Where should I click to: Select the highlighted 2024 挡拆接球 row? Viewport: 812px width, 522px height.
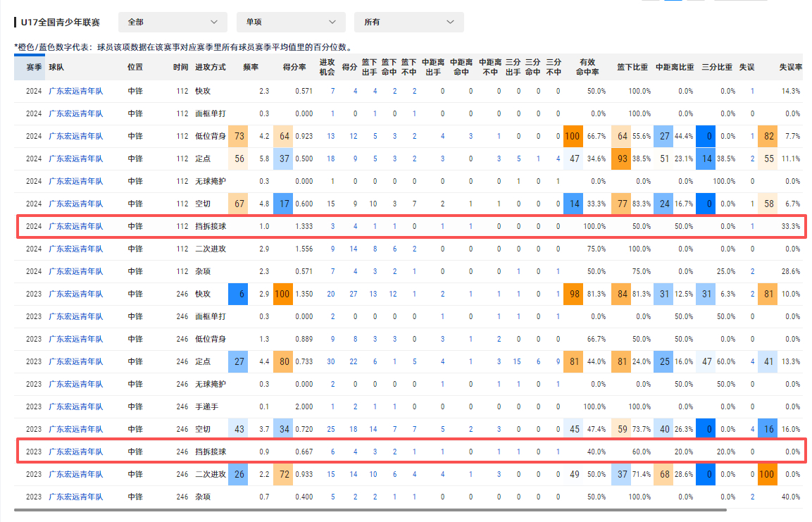tap(406, 226)
